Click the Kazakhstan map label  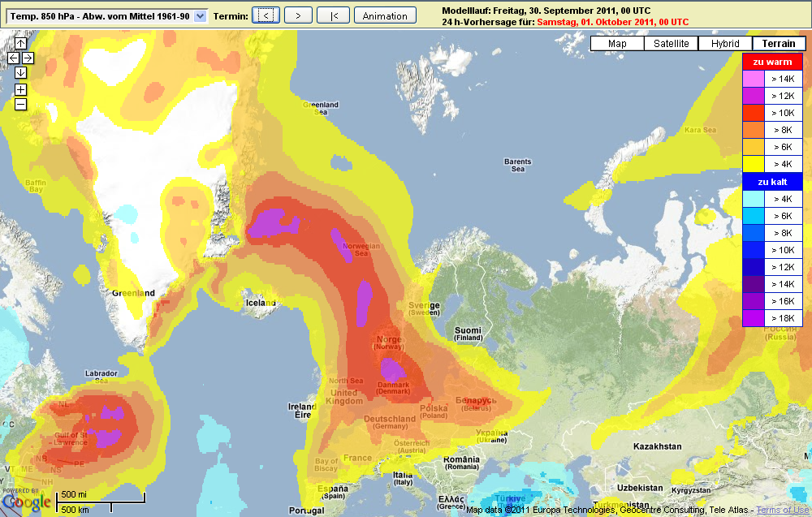click(657, 446)
